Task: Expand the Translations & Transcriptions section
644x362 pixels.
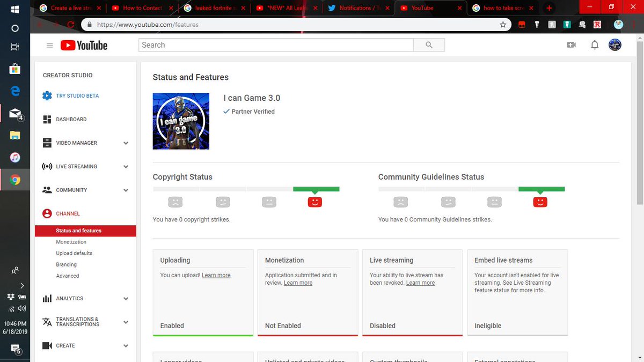Action: 126,322
